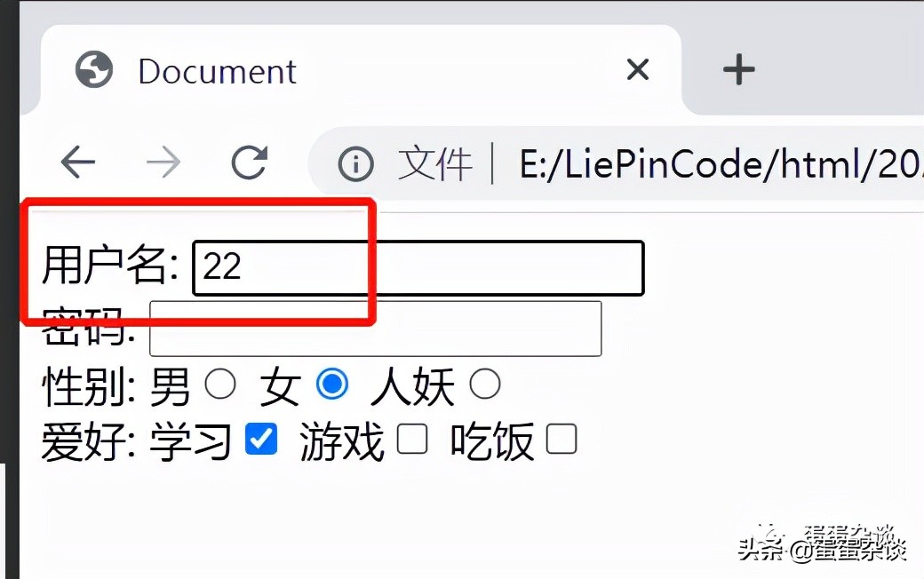Click the globe favicon on Document tab
The image size is (924, 579).
[93, 69]
